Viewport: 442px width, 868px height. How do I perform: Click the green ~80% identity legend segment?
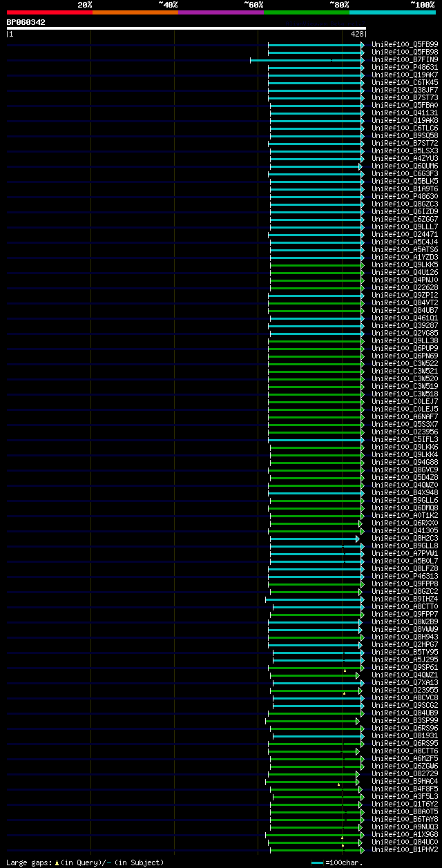306,12
